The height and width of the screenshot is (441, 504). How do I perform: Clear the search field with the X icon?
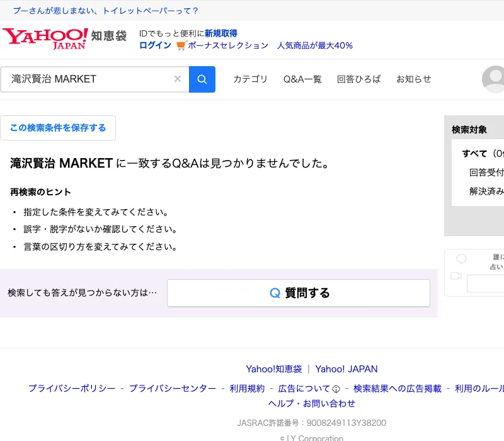178,79
